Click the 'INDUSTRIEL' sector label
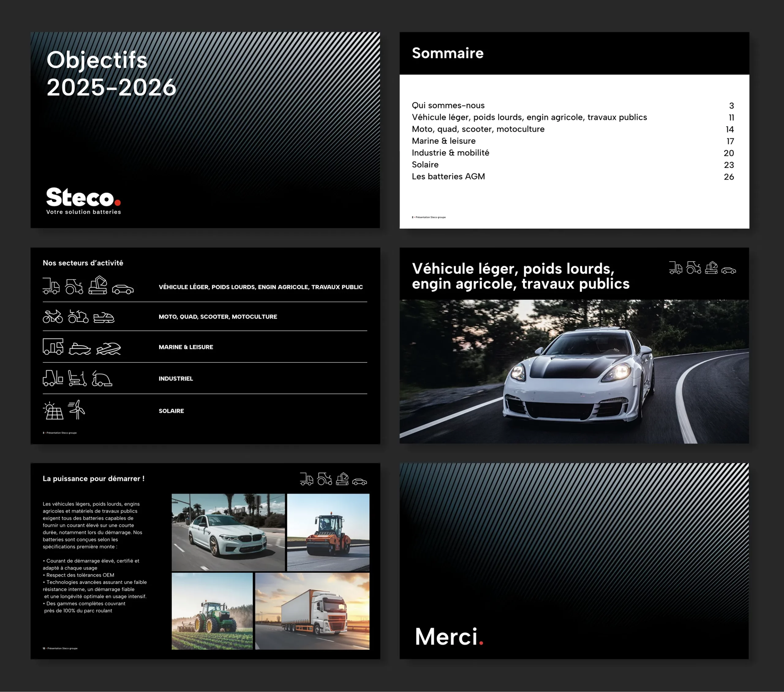Viewport: 784px width, 692px height. (x=176, y=378)
